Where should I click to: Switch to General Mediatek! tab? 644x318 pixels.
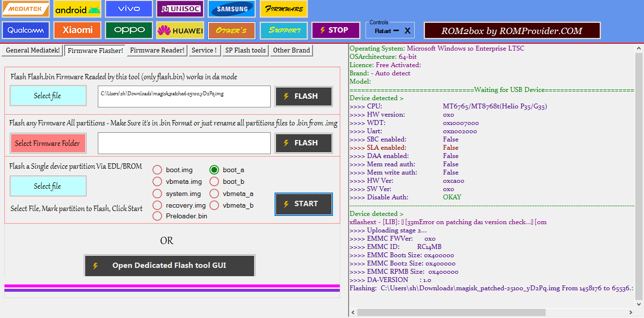tap(33, 51)
